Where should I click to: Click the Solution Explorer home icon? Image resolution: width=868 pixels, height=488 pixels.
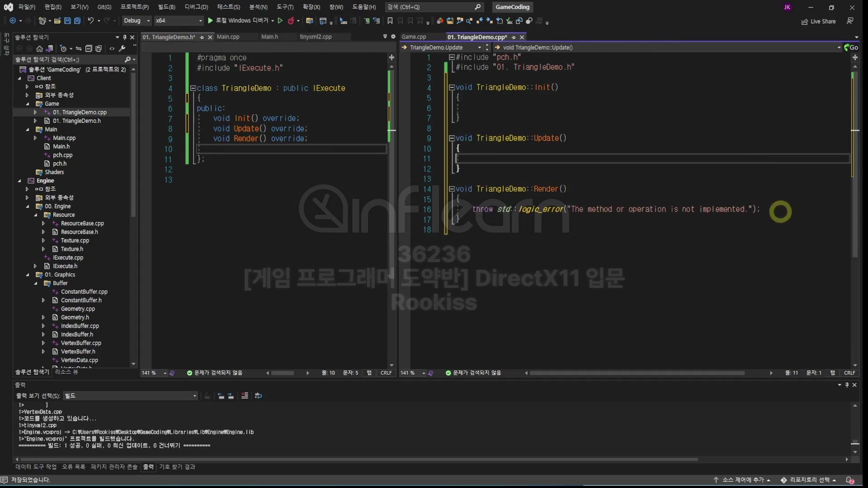[x=39, y=49]
